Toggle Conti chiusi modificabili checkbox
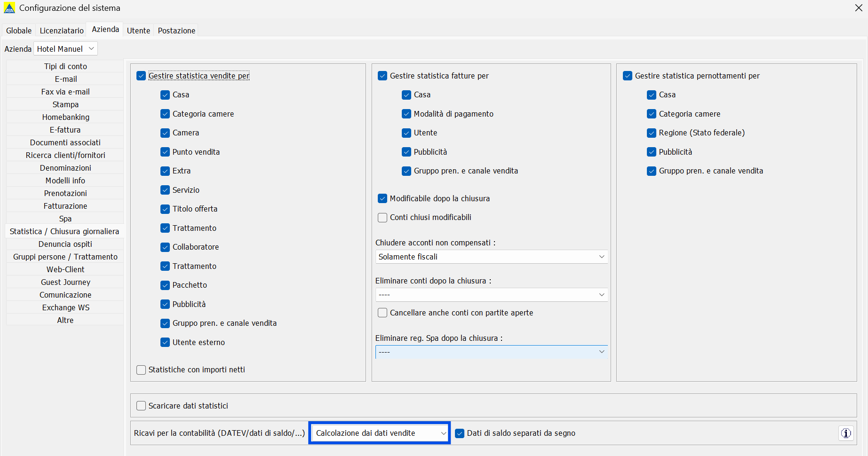The width and height of the screenshot is (868, 456). click(382, 218)
